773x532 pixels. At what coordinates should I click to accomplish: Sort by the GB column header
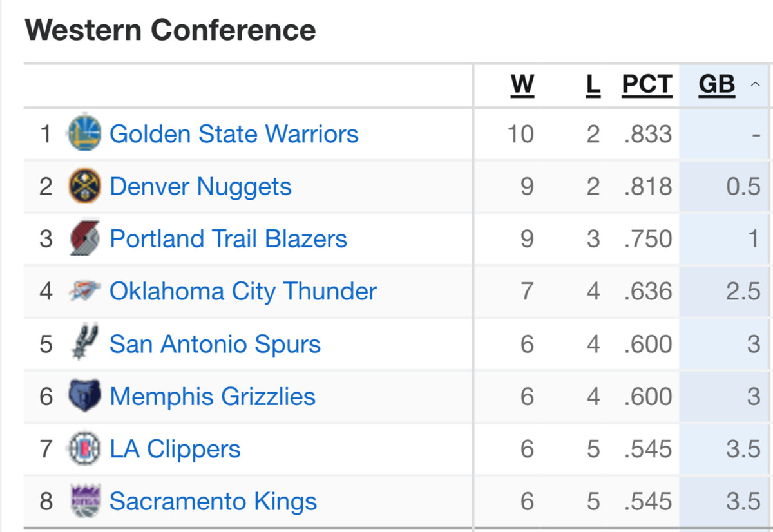coord(717,84)
